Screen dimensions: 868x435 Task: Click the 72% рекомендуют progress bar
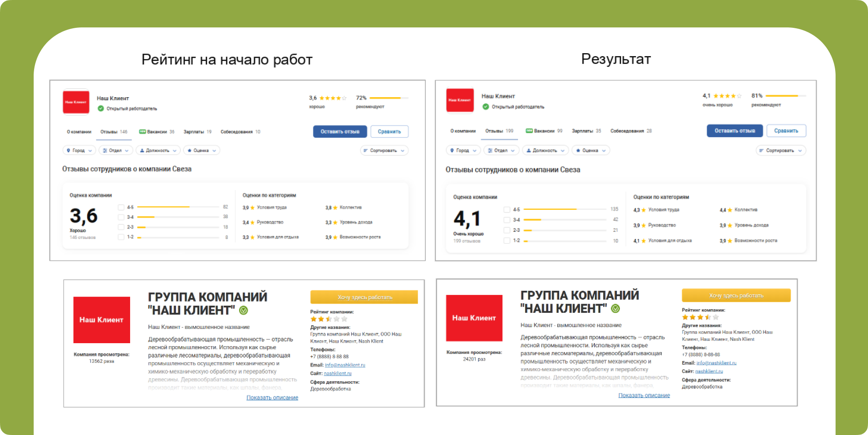[389, 98]
